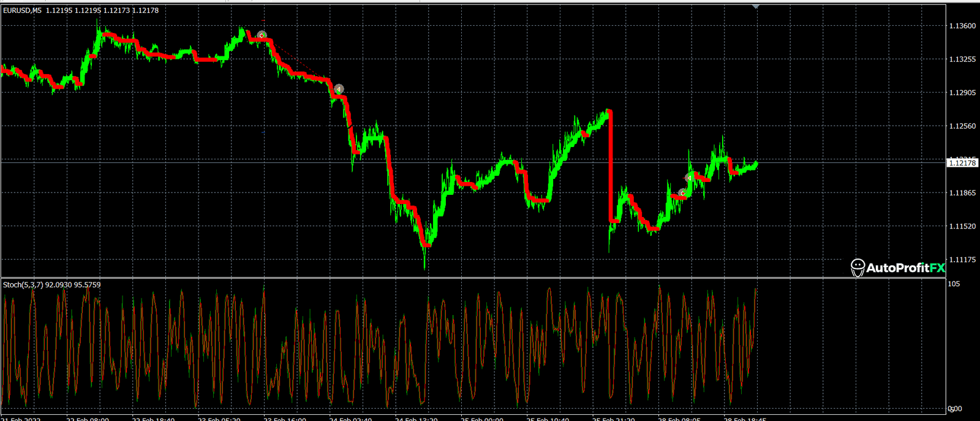Viewport: 980px width, 421px height.
Task: Click the 105 level on stochastic scale
Action: pos(954,284)
